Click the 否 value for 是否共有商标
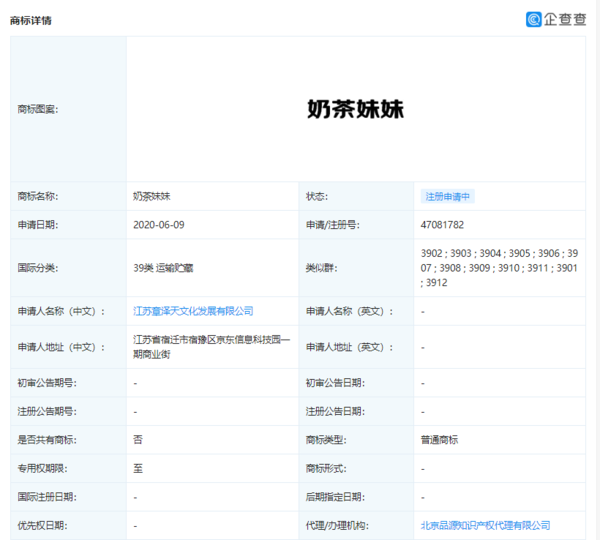 (137, 440)
